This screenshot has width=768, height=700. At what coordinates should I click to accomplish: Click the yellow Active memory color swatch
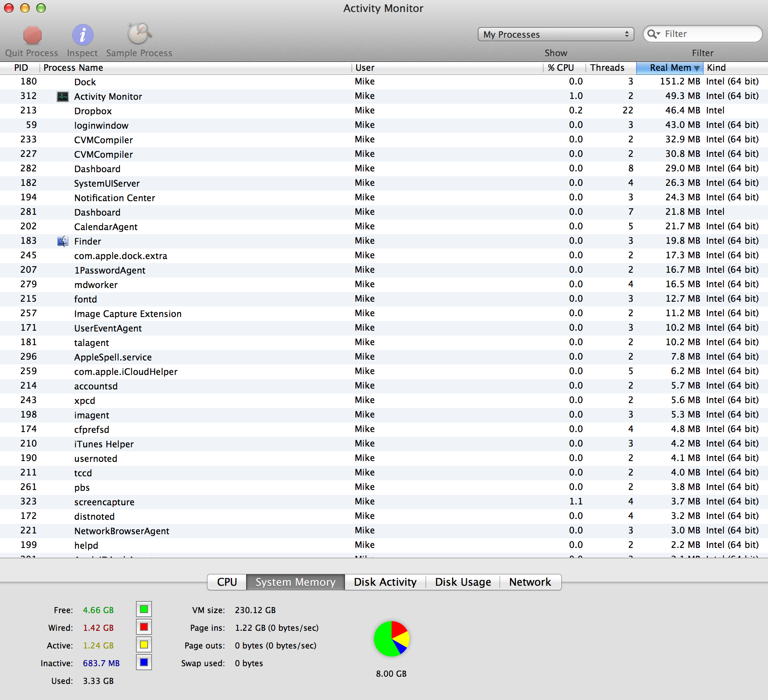(x=144, y=645)
